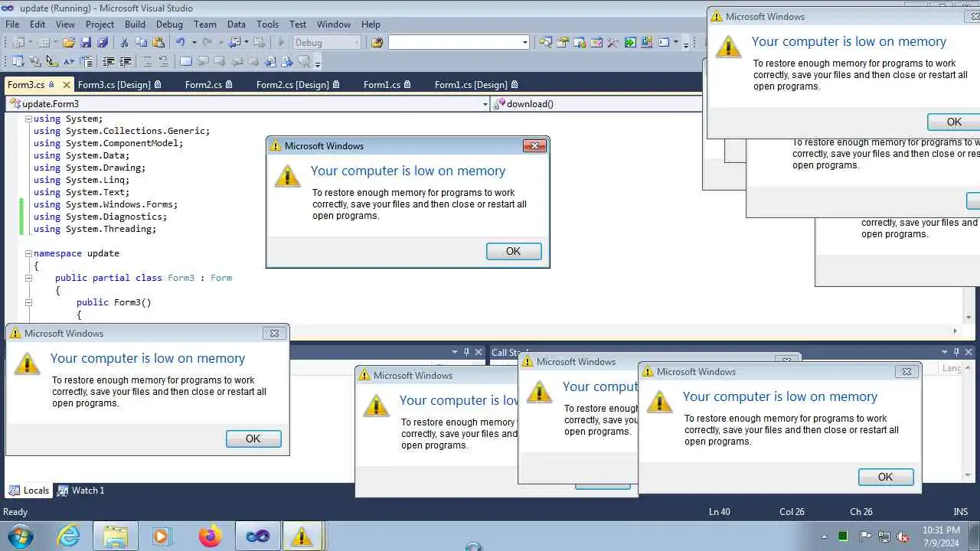This screenshot has width=980, height=551.
Task: Select the Locals tab
Action: tap(29, 491)
